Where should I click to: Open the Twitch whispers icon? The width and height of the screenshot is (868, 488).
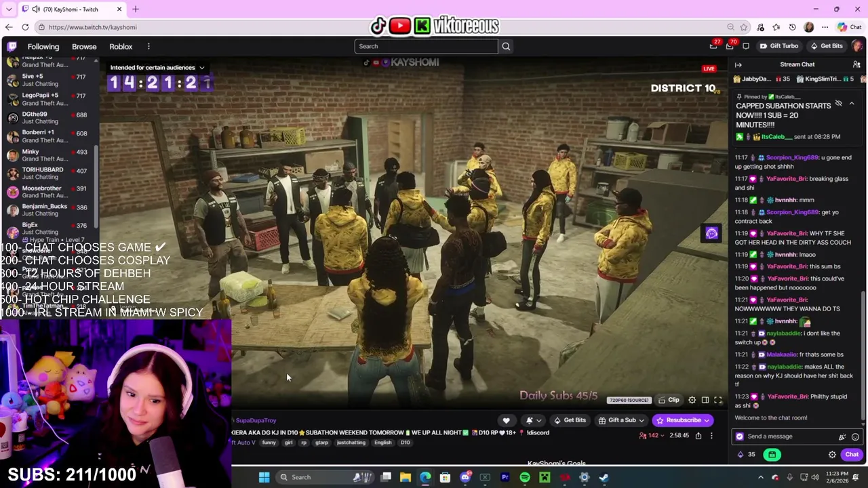click(746, 46)
